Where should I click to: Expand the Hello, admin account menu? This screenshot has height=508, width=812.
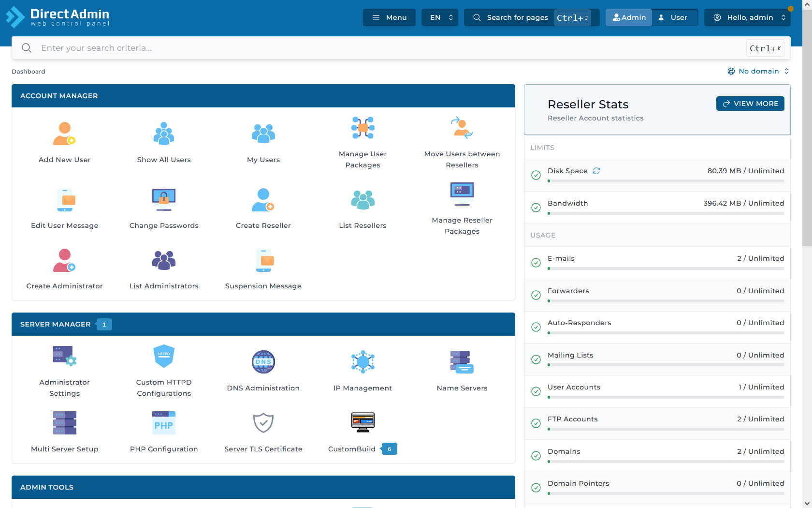750,17
